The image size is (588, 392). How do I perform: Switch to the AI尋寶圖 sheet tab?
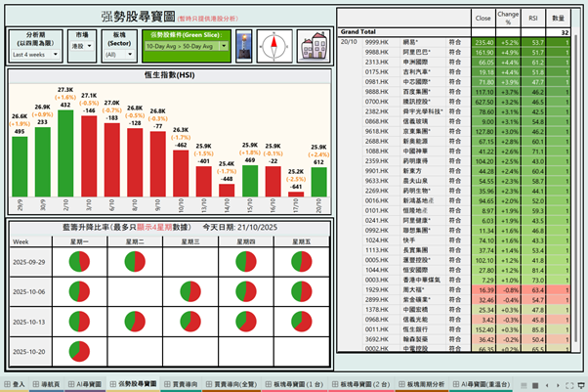tap(85, 385)
